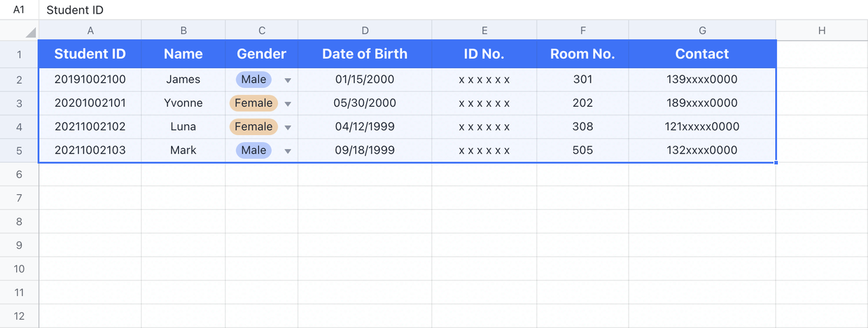
Task: Select the Female tag in Yvonne's row
Action: coord(254,103)
